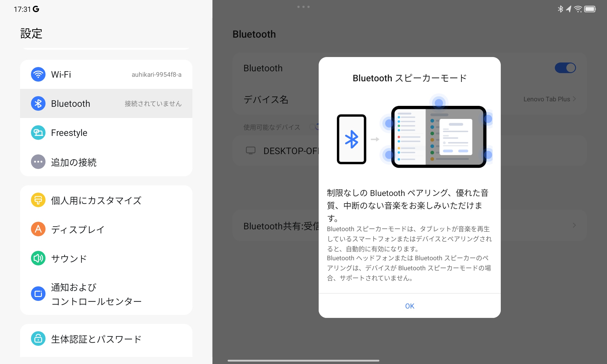Open 個人用にカスタマイズ settings
The width and height of the screenshot is (607, 364).
click(106, 200)
